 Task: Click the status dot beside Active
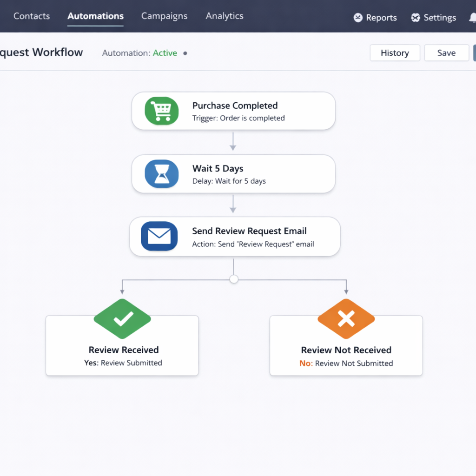185,53
